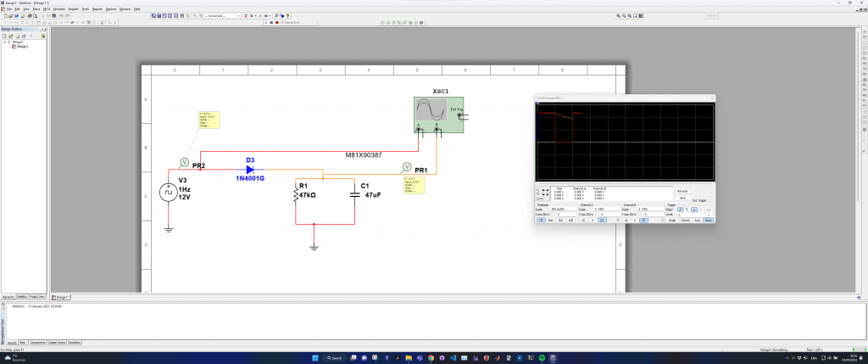Viewport: 868px width, 364px height.
Task: Click the new design icon in Design Toolbox
Action: point(4,36)
